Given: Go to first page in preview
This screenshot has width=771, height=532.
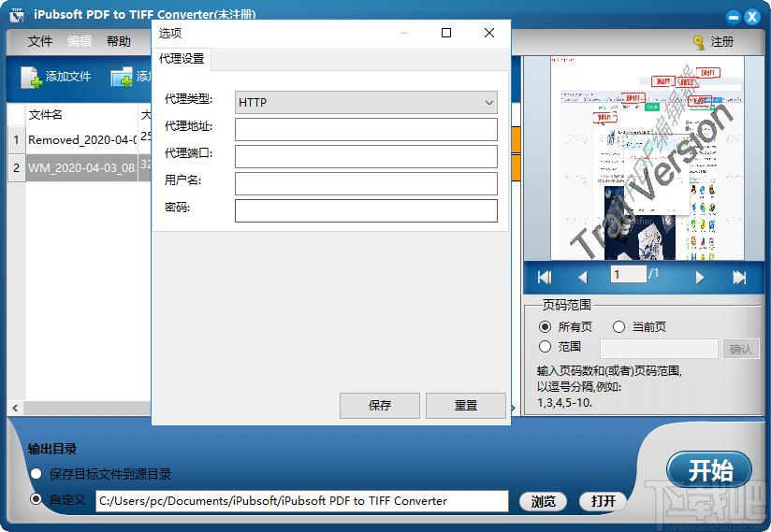Looking at the screenshot, I should (x=545, y=278).
